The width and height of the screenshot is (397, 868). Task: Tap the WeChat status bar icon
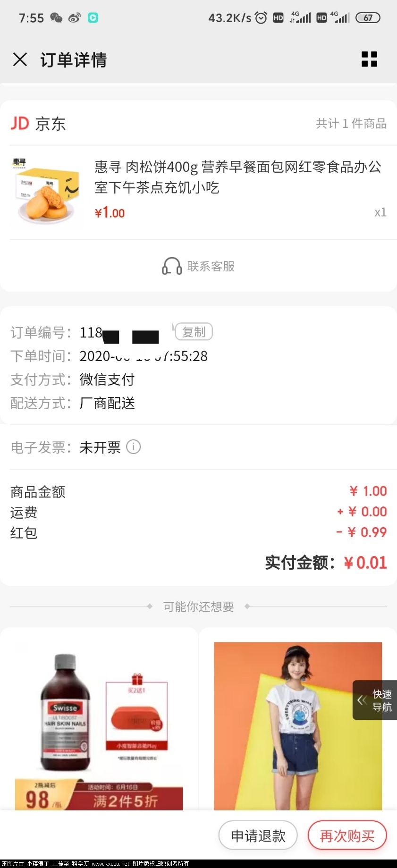click(56, 18)
